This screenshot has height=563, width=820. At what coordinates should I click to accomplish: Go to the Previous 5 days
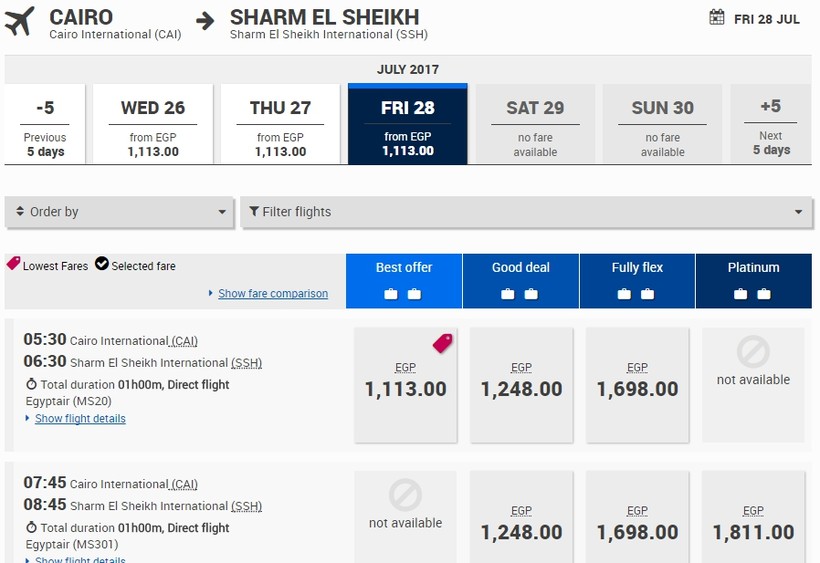(45, 124)
